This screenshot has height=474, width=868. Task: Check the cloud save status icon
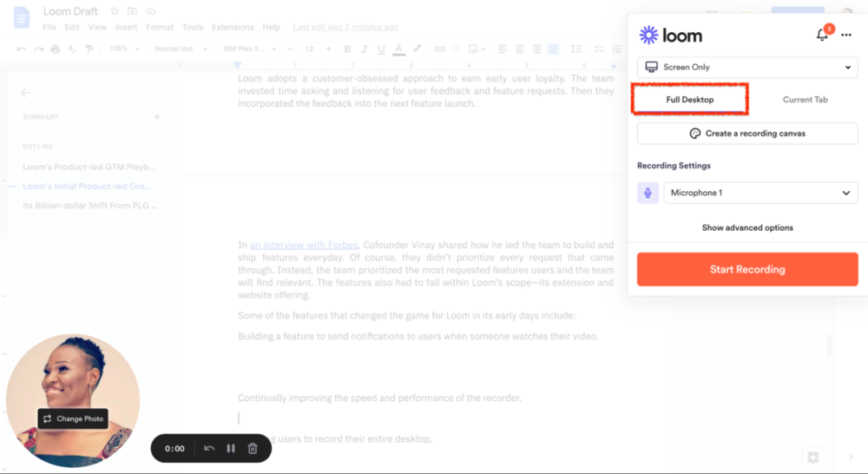[x=150, y=11]
